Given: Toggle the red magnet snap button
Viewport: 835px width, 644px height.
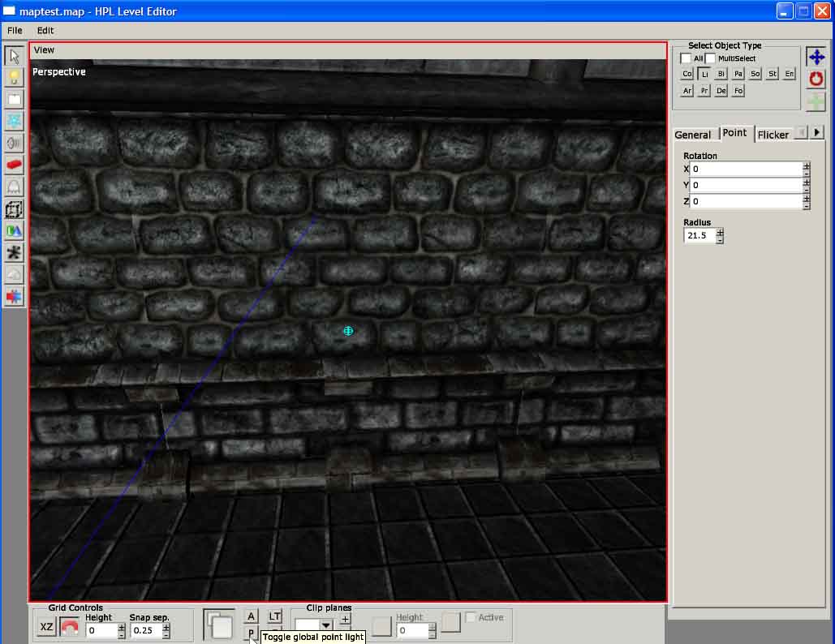Looking at the screenshot, I should pos(70,628).
